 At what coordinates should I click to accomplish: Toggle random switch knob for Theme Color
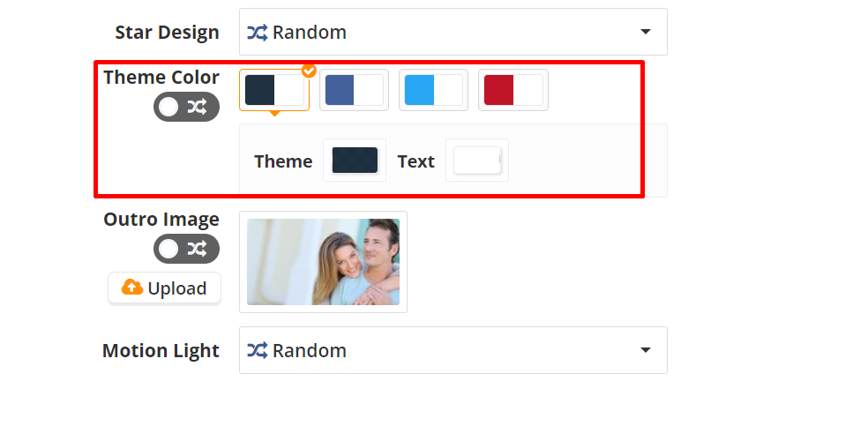point(168,107)
